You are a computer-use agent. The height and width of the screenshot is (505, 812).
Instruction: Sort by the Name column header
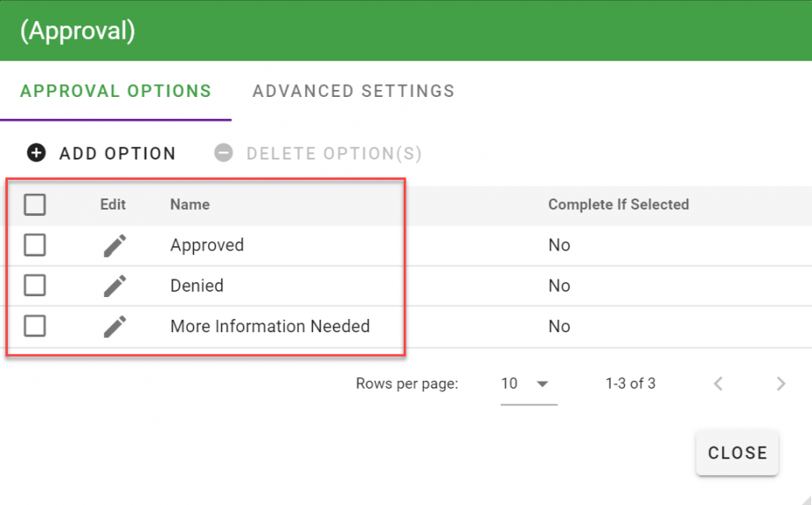pyautogui.click(x=190, y=204)
